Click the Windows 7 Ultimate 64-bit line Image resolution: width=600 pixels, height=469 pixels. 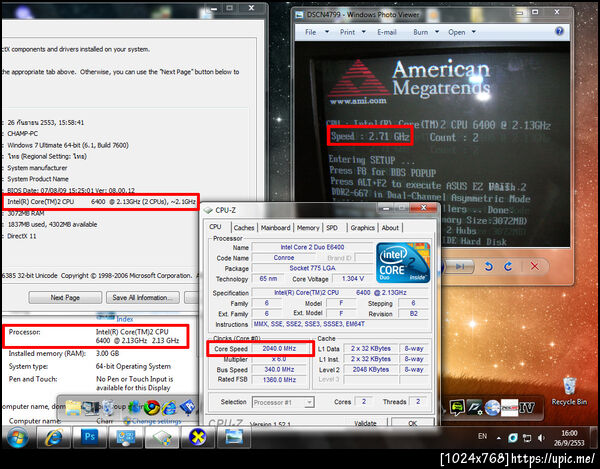pyautogui.click(x=68, y=145)
